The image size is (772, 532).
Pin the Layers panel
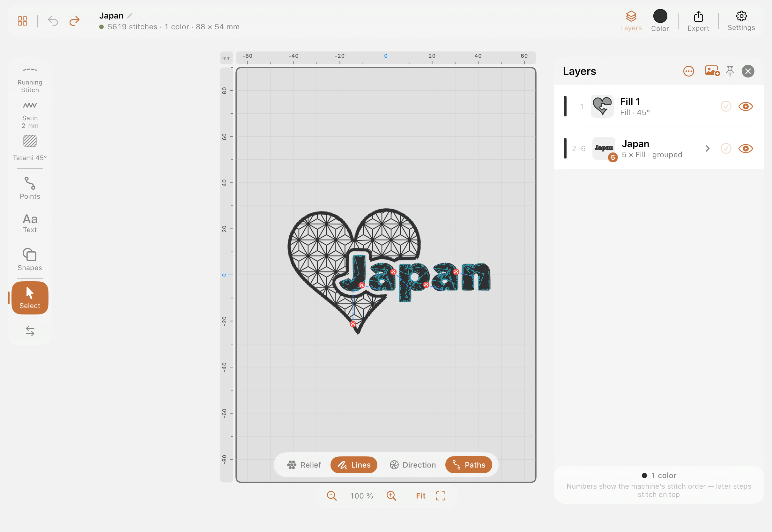[x=730, y=71]
